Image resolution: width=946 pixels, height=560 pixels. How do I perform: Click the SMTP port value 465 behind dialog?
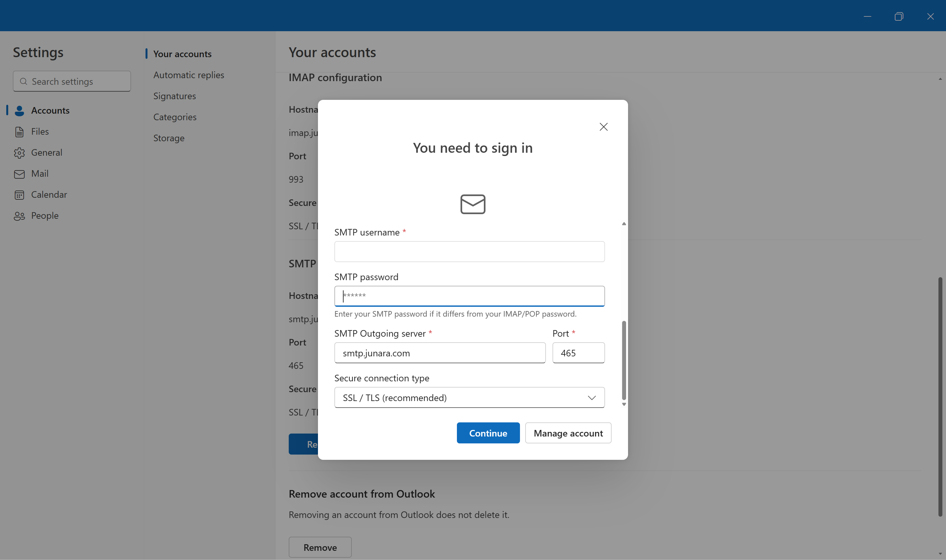tap(296, 366)
